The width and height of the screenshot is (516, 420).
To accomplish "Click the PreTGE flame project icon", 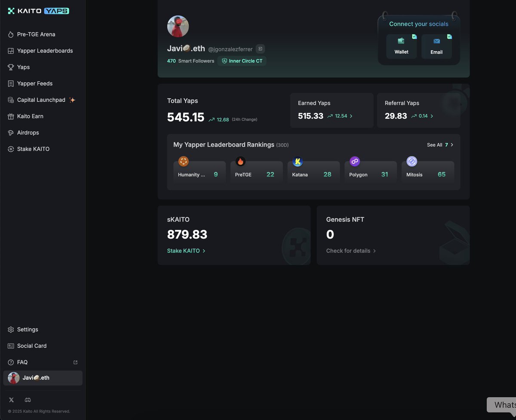I will pyautogui.click(x=240, y=162).
